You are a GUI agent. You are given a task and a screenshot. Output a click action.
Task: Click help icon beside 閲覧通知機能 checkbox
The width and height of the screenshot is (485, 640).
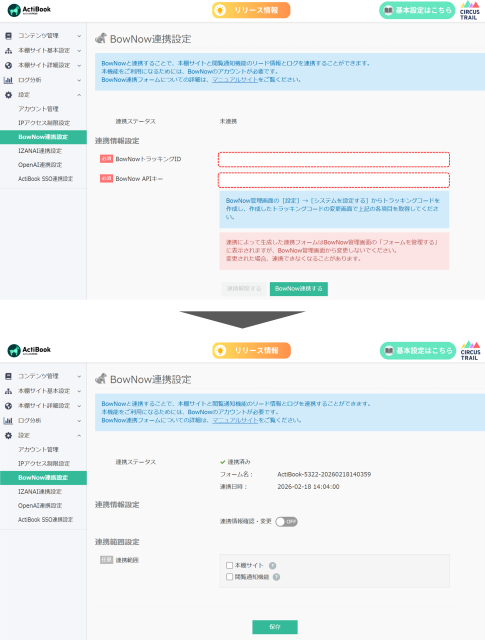pos(276,577)
